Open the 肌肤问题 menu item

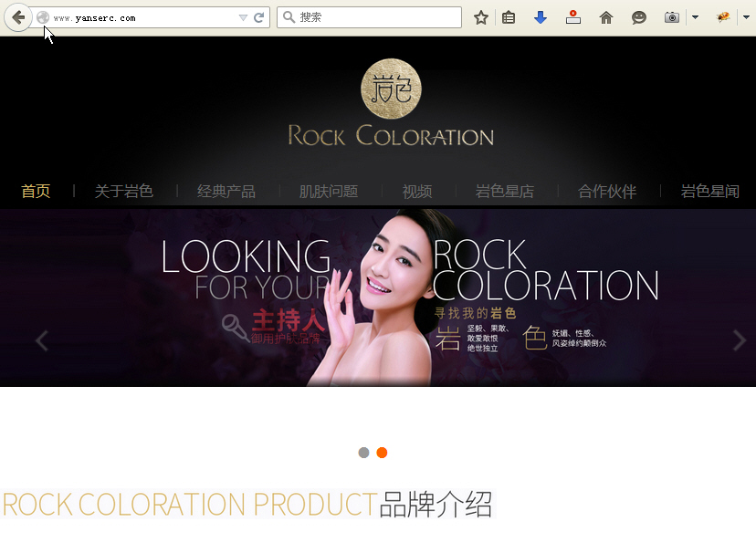[x=329, y=192]
